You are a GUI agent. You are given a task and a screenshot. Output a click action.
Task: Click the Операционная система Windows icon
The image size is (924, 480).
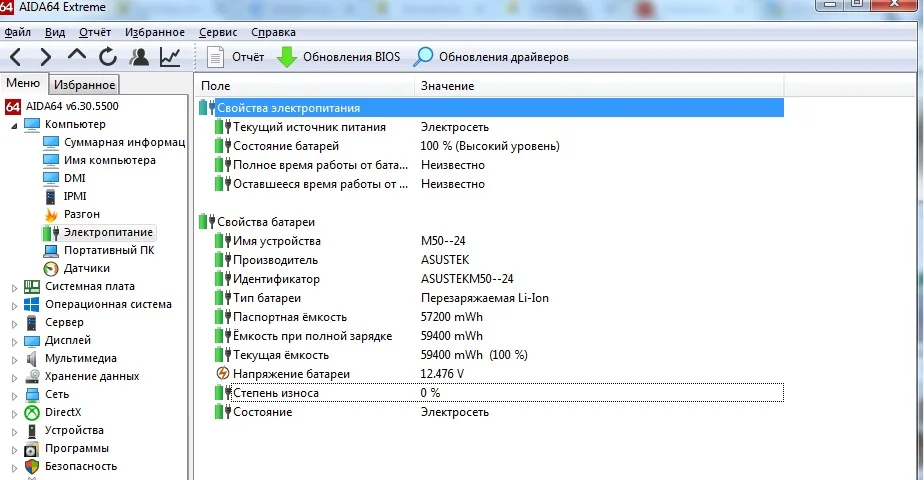coord(32,304)
